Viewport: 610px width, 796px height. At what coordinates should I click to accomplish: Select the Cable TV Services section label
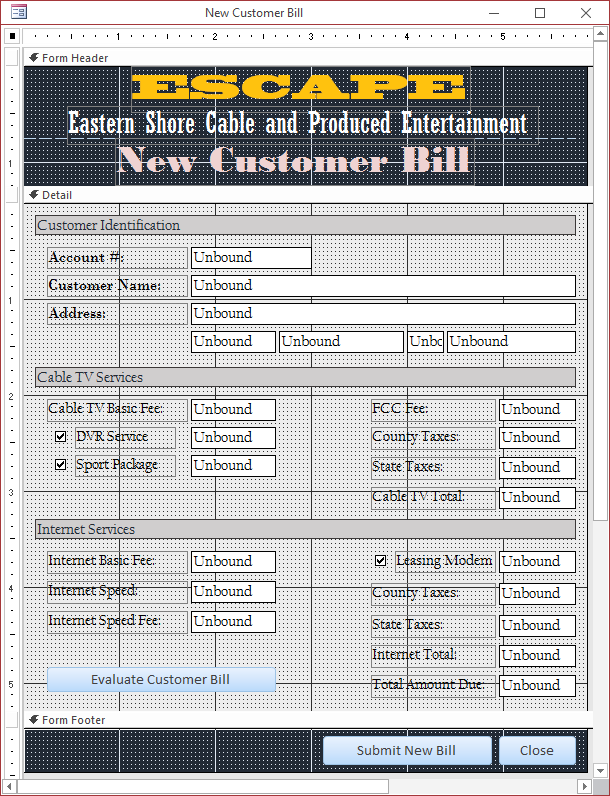pos(306,377)
